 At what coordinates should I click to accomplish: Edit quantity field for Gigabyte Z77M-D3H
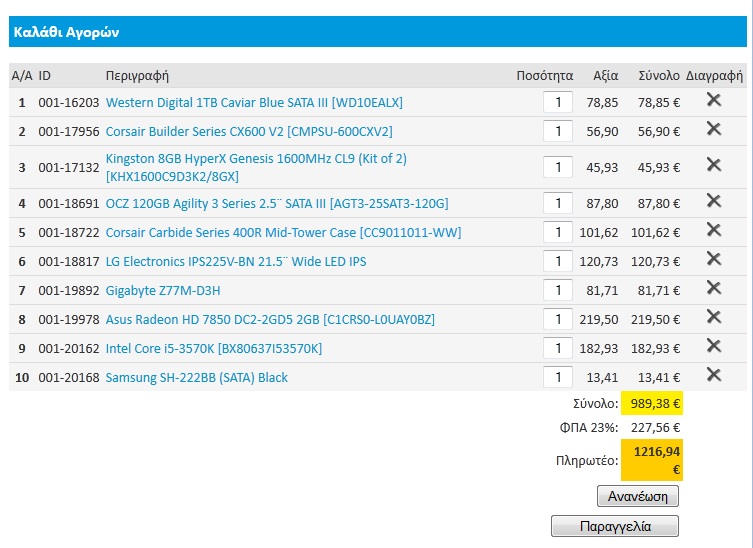(x=558, y=290)
